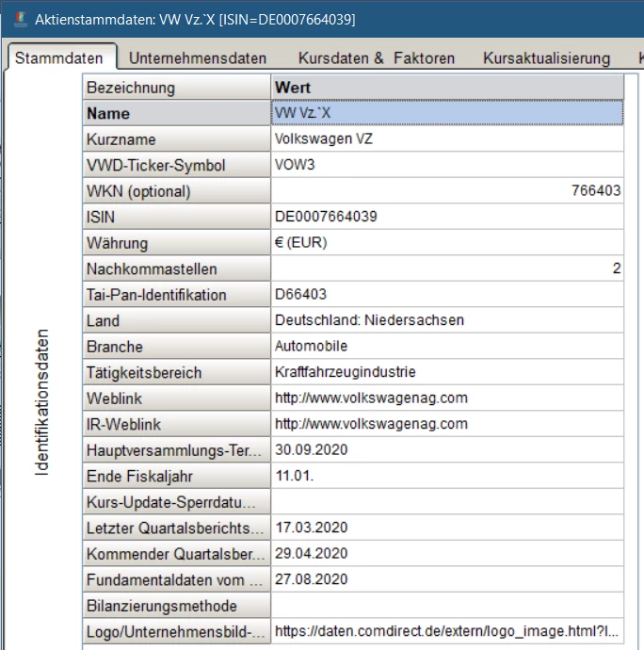Click the VWD-Ticker-Symbol value VOW3
Viewport: 644px width, 650px height.
(x=447, y=165)
